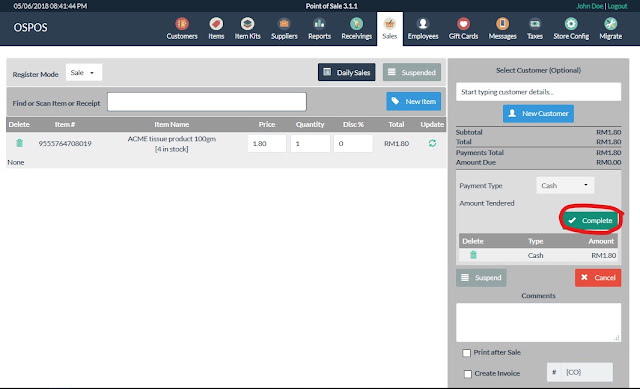
Task: Click the Subtotal label
Action: (469, 132)
